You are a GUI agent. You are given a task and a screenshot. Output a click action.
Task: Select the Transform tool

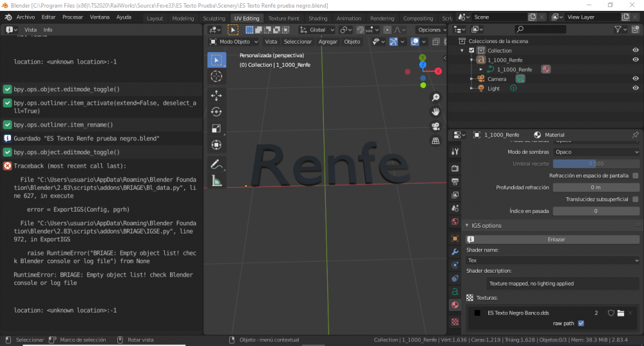pos(216,145)
